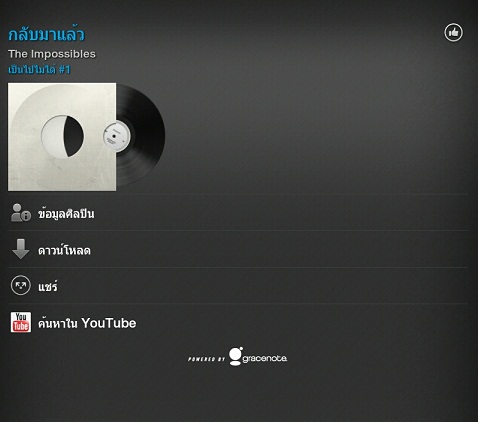Click the circular cut-out in the album sleeve
This screenshot has width=478, height=422.
click(x=62, y=136)
